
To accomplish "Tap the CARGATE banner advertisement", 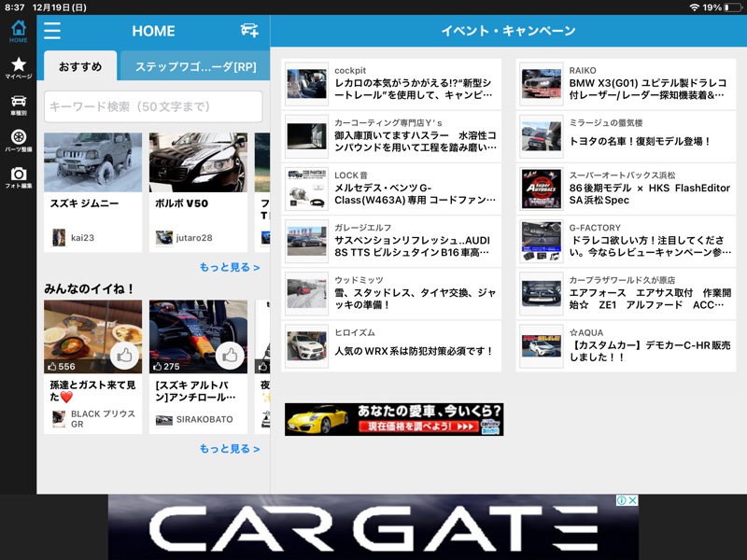I will (373, 527).
